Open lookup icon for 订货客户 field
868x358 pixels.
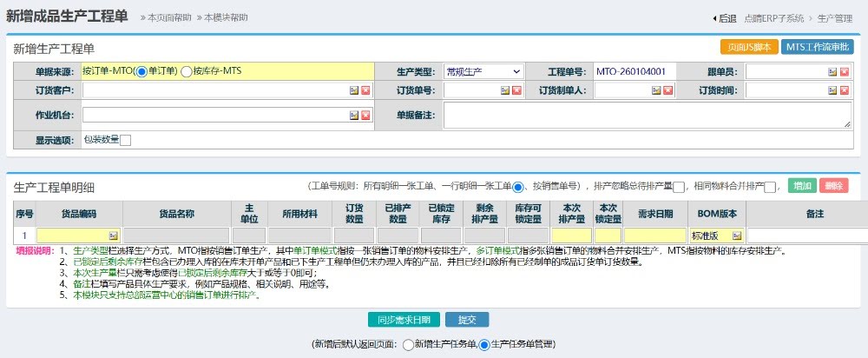pos(354,90)
